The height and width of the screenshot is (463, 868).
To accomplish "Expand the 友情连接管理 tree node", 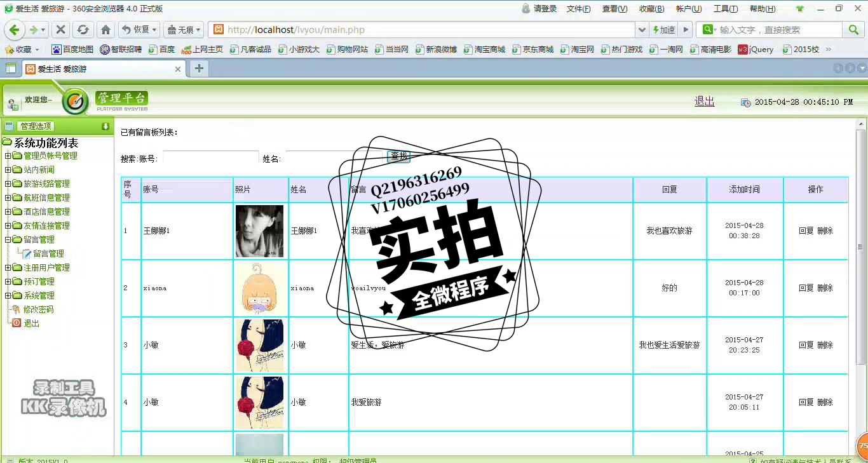I will (8, 225).
